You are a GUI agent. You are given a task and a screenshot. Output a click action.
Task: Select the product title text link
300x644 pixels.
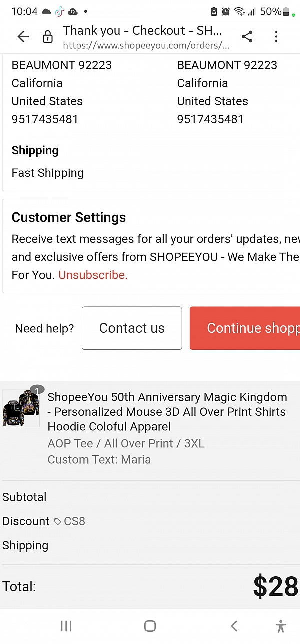167,411
